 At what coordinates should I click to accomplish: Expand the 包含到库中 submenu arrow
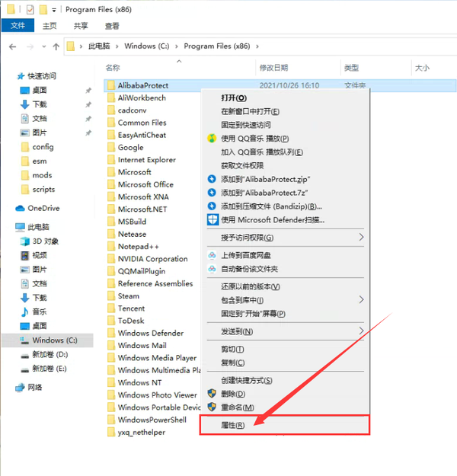361,299
